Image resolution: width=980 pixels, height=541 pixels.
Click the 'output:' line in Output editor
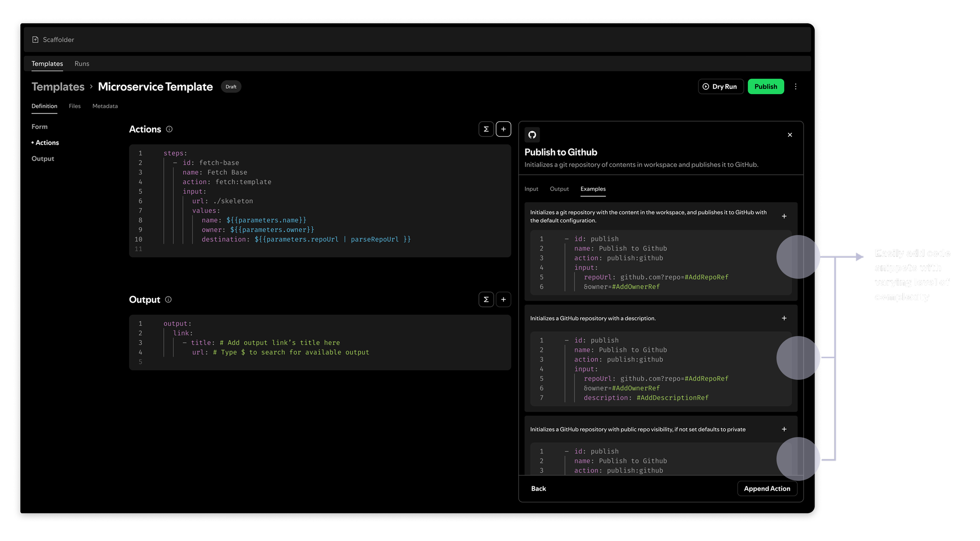(x=177, y=324)
